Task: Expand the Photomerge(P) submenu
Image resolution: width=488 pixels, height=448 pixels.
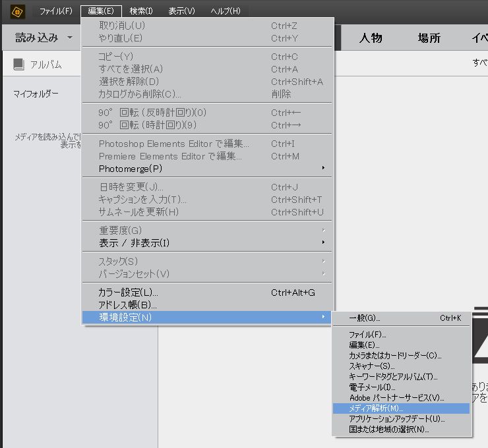Action: pyautogui.click(x=207, y=169)
